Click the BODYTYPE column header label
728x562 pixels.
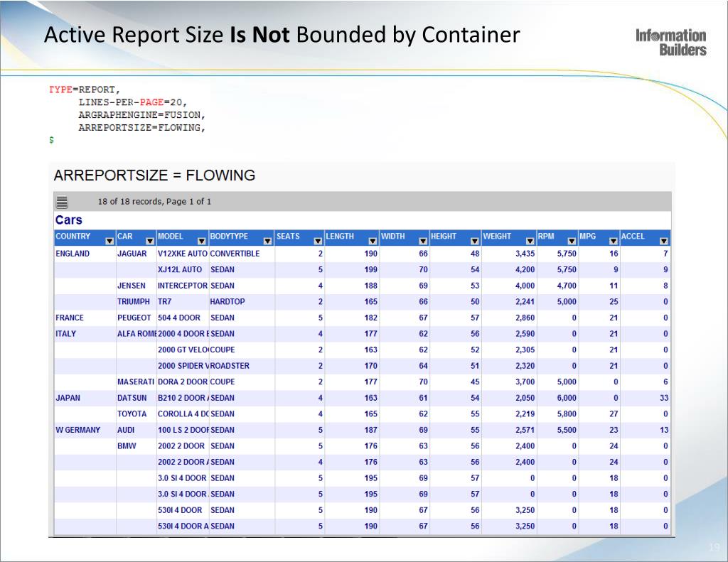point(229,236)
